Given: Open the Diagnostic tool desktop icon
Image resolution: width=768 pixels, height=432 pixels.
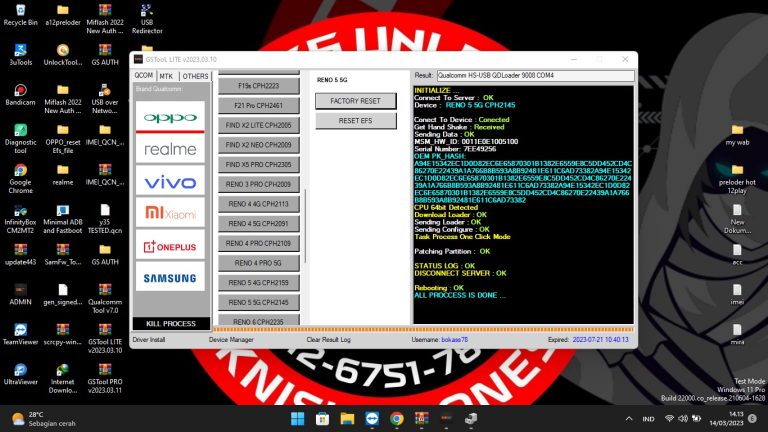Looking at the screenshot, I should point(20,139).
